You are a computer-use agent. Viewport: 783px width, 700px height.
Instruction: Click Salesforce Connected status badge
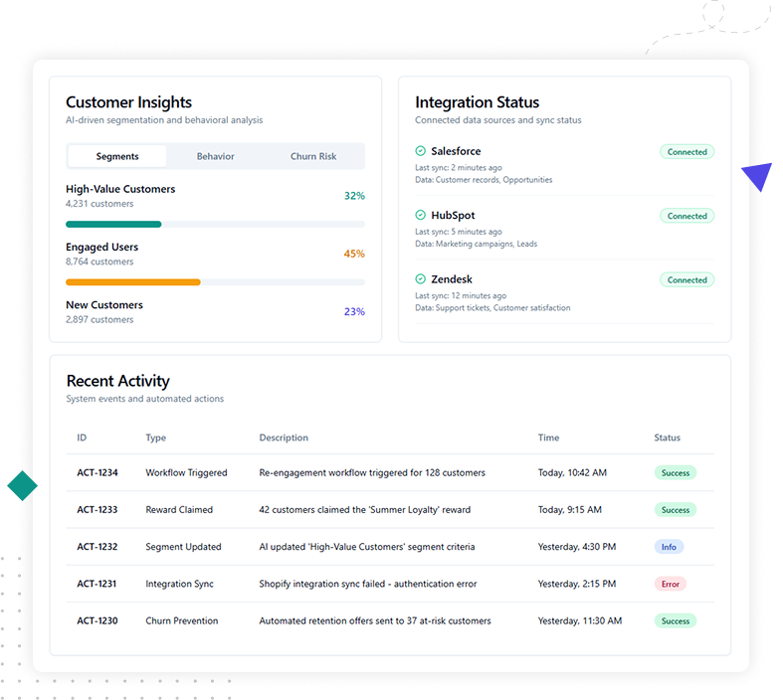[x=686, y=152]
